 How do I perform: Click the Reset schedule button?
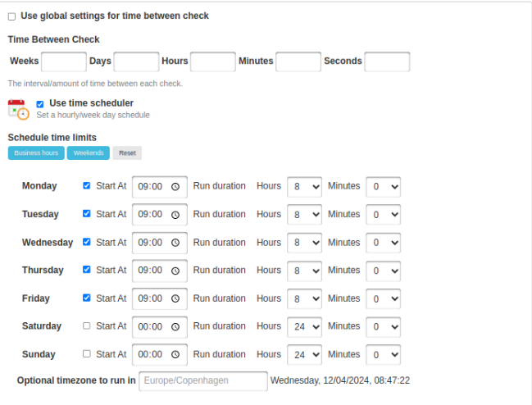pyautogui.click(x=127, y=153)
